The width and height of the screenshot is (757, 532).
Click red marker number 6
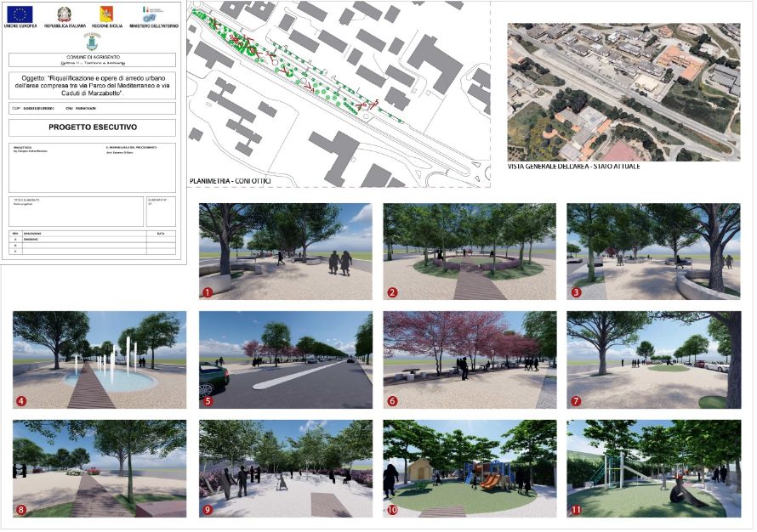(x=391, y=400)
